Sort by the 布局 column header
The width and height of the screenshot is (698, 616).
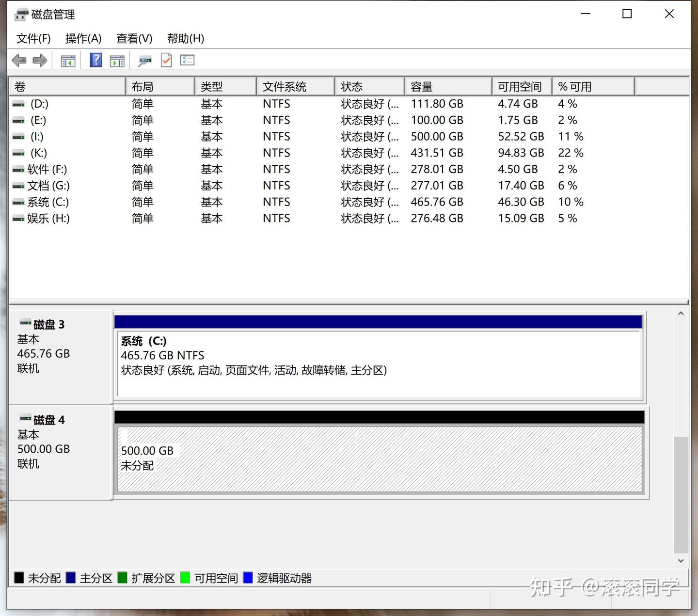(x=160, y=87)
